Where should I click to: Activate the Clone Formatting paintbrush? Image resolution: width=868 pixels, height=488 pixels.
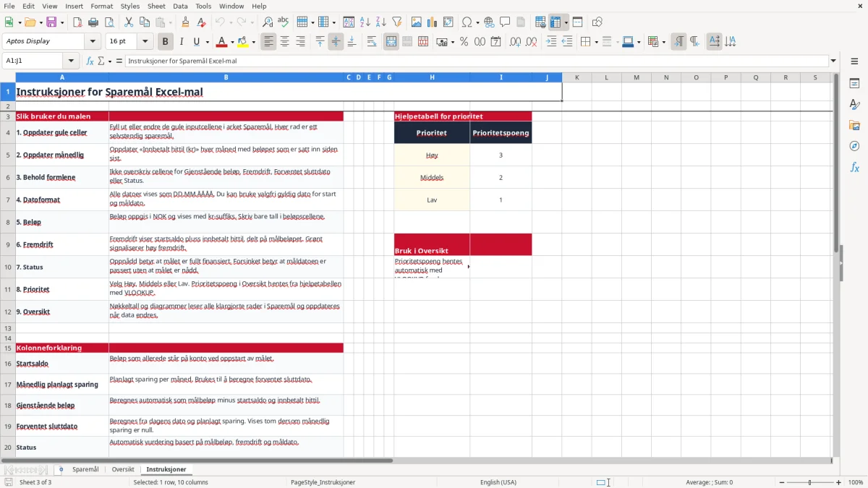185,22
